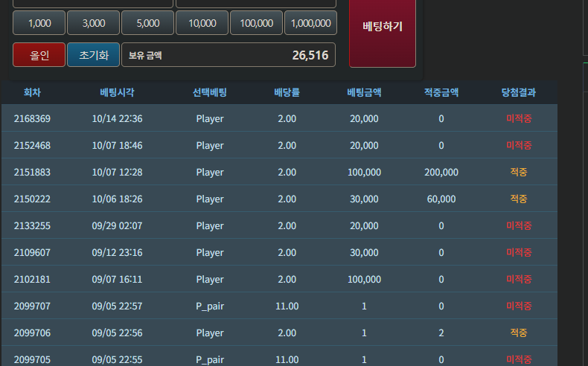Screen dimensions: 588x366
Task: Click 미적중 result in row 2152468
Action: tap(519, 145)
